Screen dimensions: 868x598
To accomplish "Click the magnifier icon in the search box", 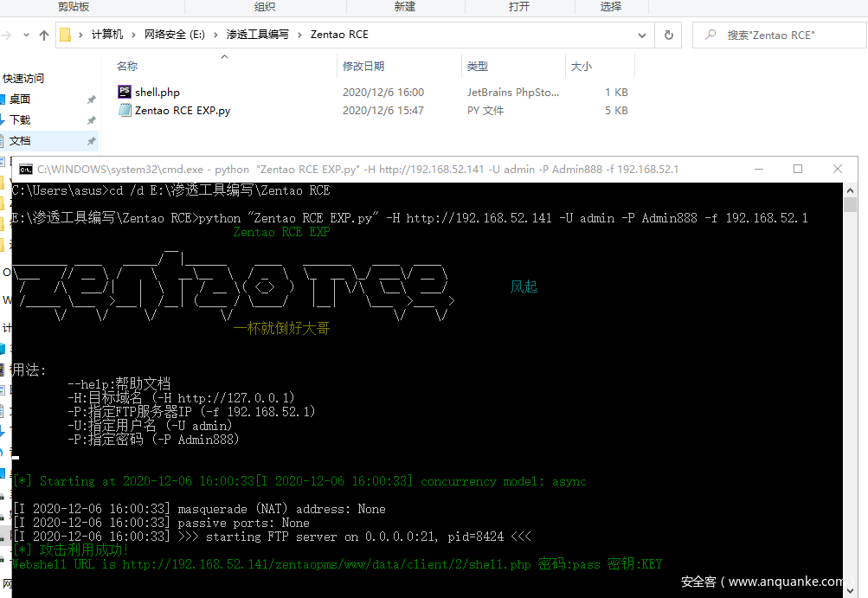I will (710, 35).
